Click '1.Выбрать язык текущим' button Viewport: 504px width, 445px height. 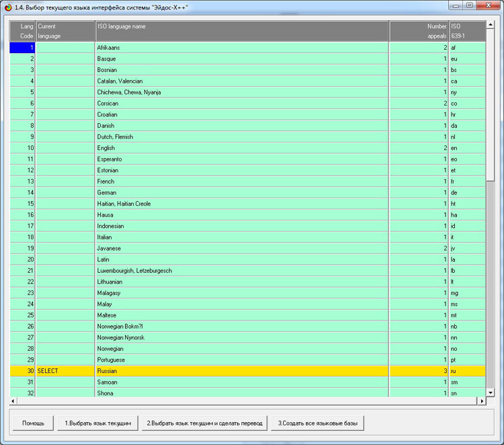97,423
